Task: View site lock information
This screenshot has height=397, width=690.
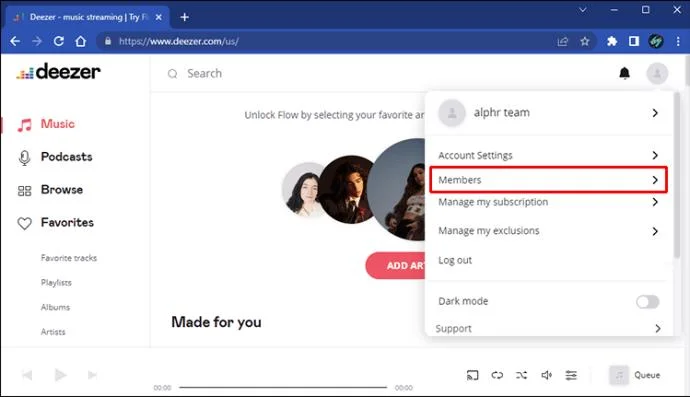Action: 108,41
